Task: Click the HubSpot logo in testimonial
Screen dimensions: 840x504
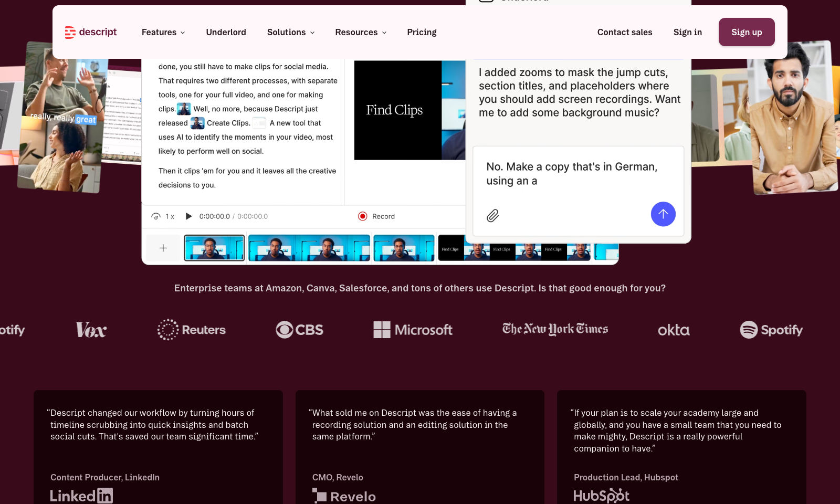Action: (x=601, y=496)
